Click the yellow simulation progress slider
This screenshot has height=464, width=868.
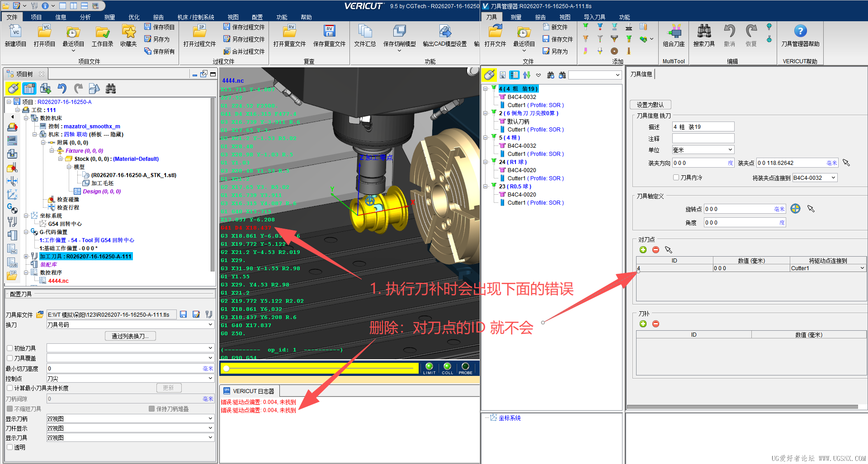[x=321, y=369]
